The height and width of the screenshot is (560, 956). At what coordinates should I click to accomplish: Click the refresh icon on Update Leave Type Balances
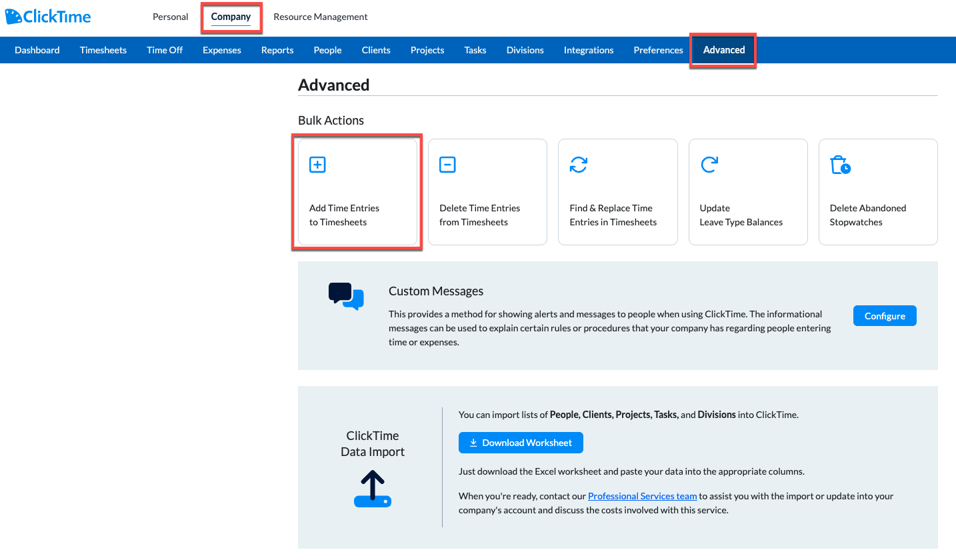(x=709, y=165)
